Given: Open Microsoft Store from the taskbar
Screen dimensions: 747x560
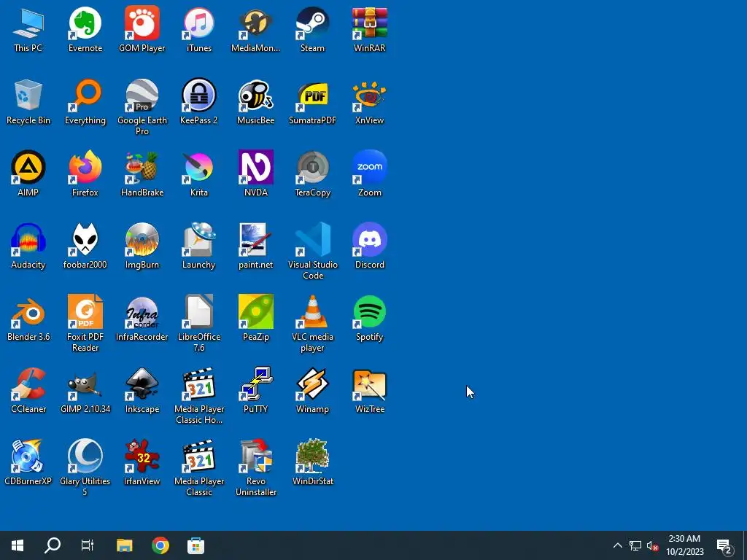Looking at the screenshot, I should pyautogui.click(x=196, y=545).
